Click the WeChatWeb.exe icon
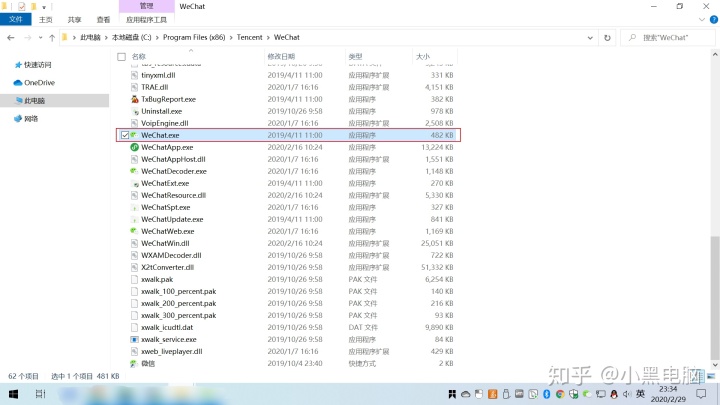Screen dimensions: 720x405 pos(134,231)
